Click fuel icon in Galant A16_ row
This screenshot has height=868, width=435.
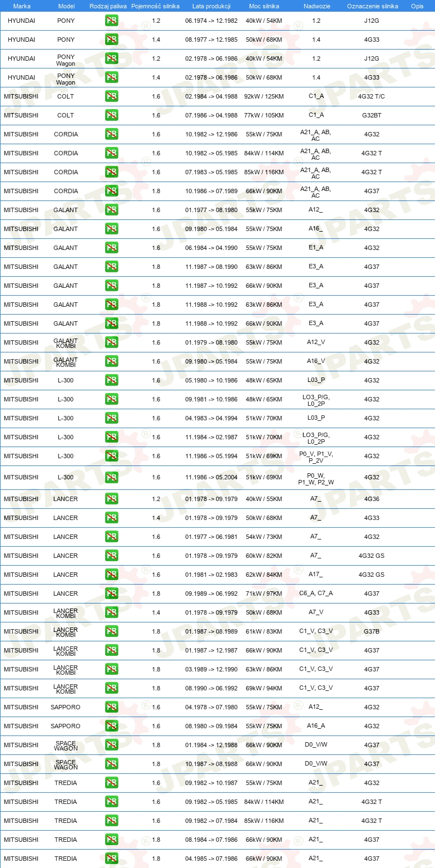111,229
